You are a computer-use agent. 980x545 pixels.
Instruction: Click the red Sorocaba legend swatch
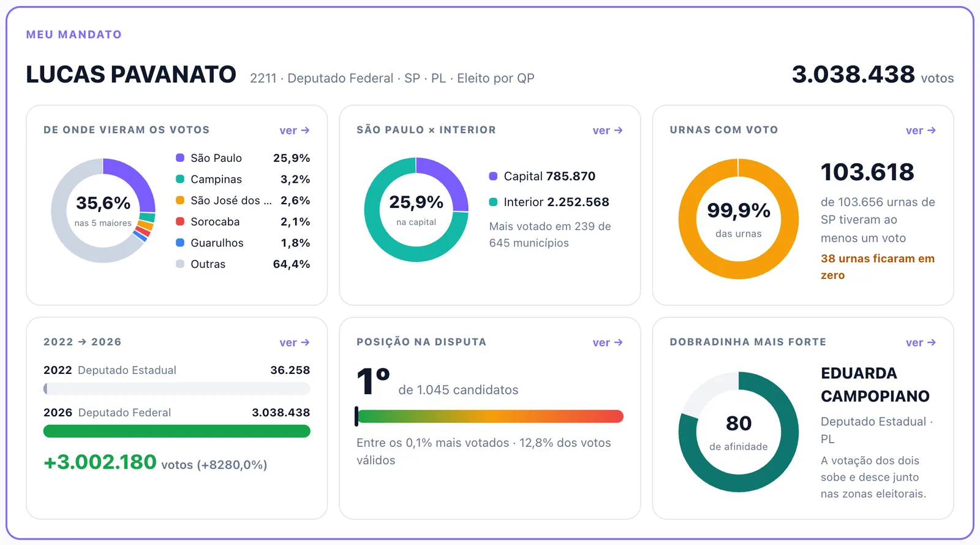click(180, 221)
